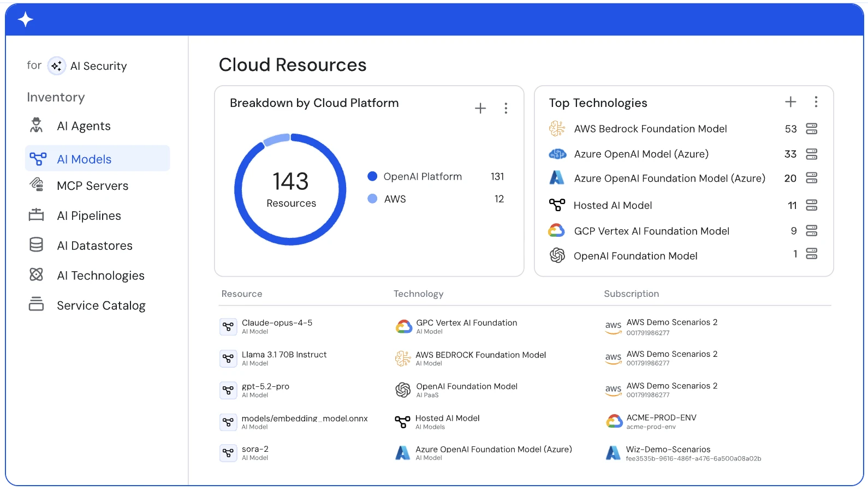Click the AWS Bedrock brain icon in Top Technologies
868x490 pixels.
557,129
